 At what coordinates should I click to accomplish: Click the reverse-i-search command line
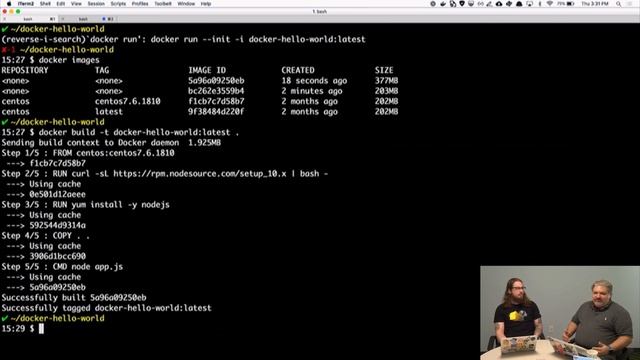(183, 39)
